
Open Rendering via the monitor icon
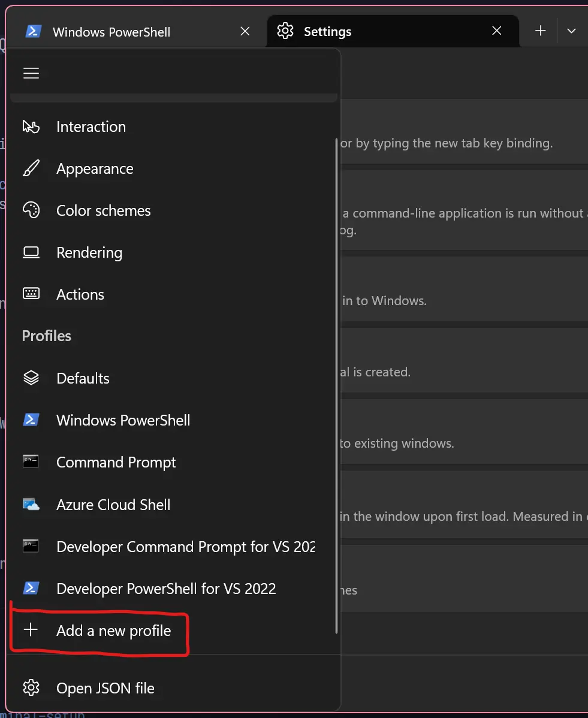click(x=31, y=252)
